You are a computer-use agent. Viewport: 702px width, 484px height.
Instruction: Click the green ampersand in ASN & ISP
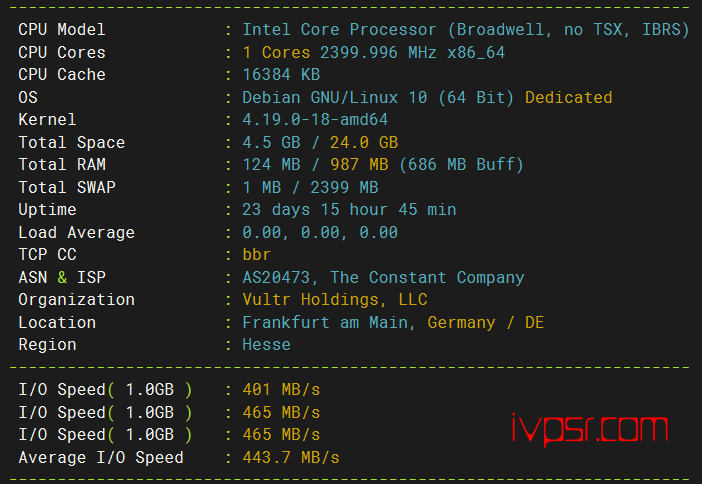(62, 277)
